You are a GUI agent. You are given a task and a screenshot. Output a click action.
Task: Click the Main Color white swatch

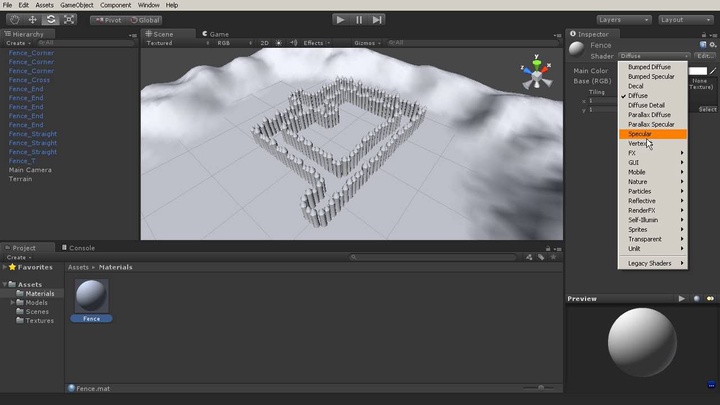pyautogui.click(x=701, y=71)
